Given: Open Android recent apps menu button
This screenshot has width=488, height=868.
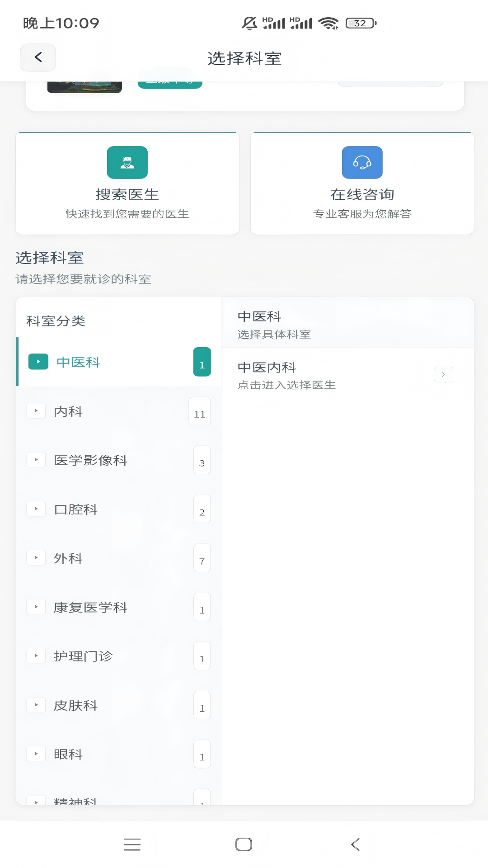Looking at the screenshot, I should (x=132, y=844).
